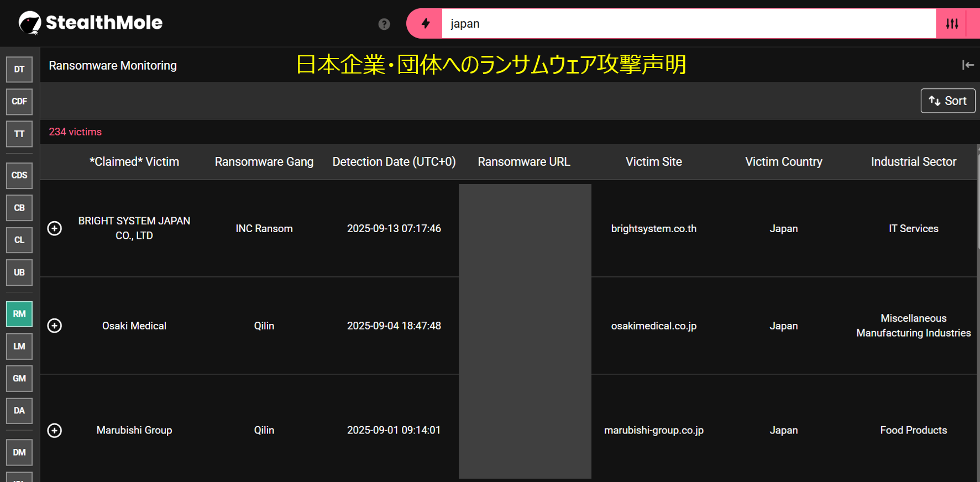
Task: Click the Sort button
Action: point(947,101)
